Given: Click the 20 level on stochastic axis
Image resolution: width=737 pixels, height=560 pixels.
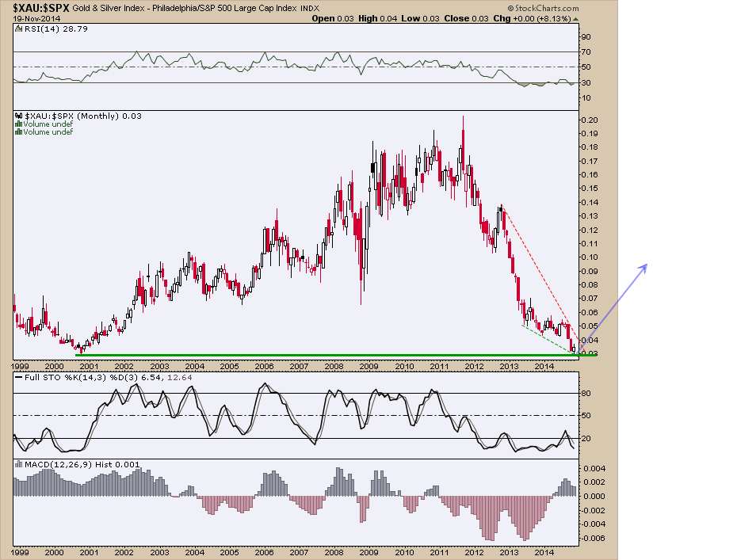Looking at the screenshot, I should click(x=586, y=439).
